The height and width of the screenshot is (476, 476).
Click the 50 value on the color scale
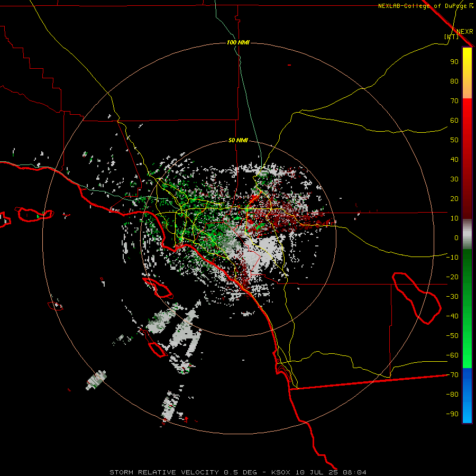[454, 140]
